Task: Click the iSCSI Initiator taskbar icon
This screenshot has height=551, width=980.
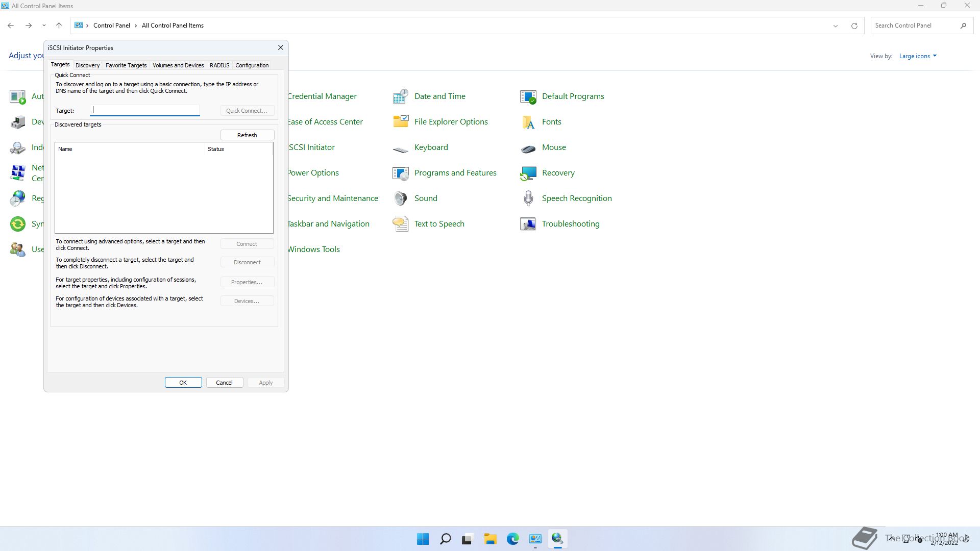Action: coord(557,539)
